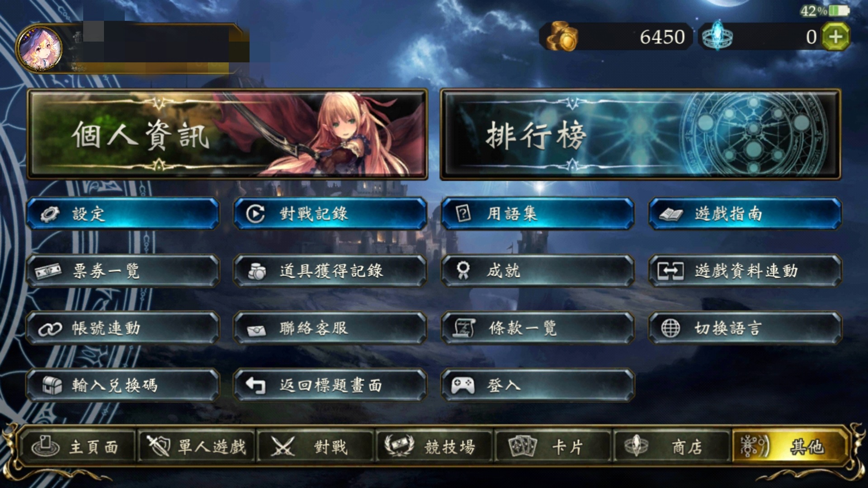Click the gamepad 登入 icon

pos(463,385)
